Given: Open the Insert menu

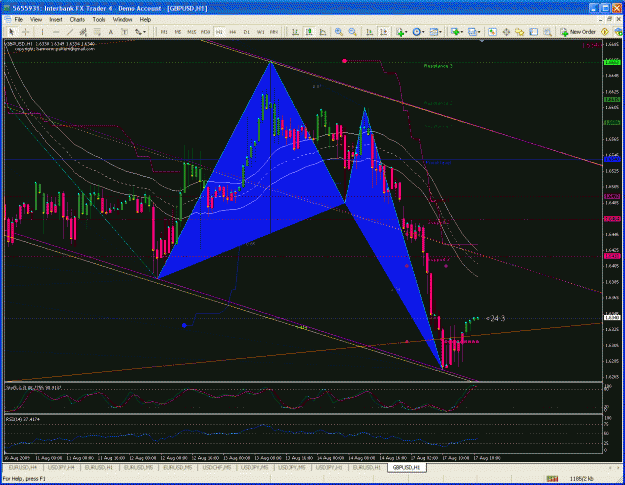Looking at the screenshot, I should 56,20.
